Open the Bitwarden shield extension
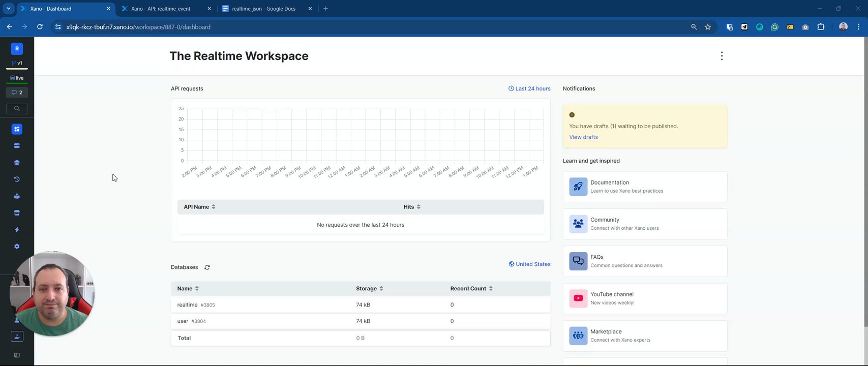This screenshot has height=366, width=868. coord(729,27)
